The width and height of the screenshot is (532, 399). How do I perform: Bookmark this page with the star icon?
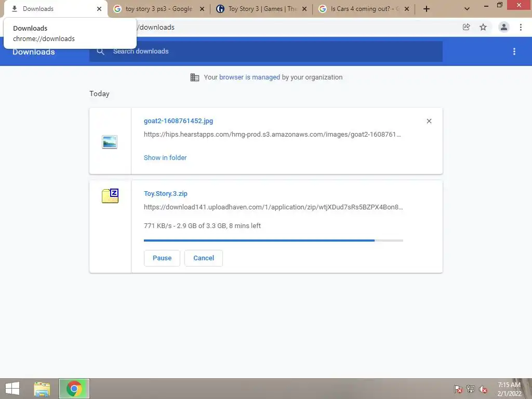(x=483, y=27)
